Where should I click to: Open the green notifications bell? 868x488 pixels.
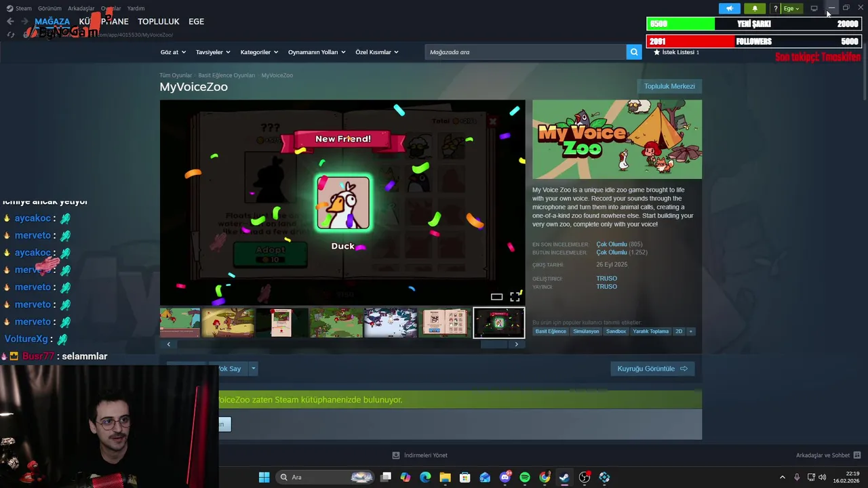click(x=755, y=9)
